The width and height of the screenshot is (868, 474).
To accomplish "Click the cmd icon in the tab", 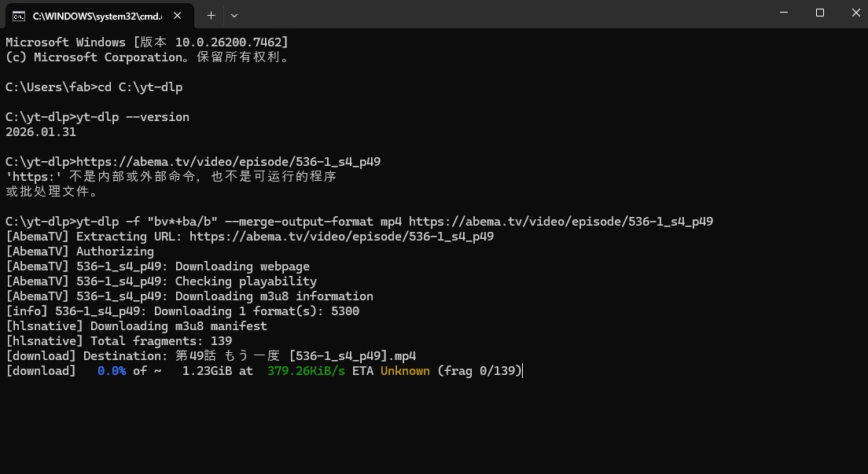I will pyautogui.click(x=17, y=15).
